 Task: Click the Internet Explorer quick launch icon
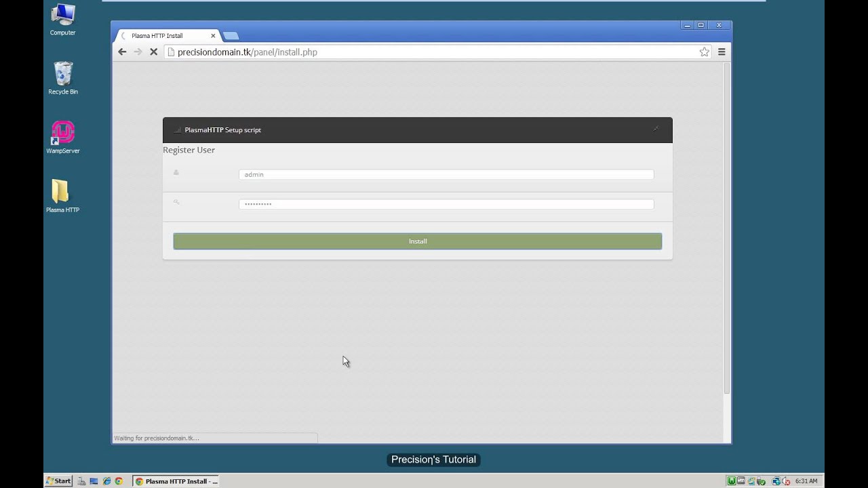point(106,481)
